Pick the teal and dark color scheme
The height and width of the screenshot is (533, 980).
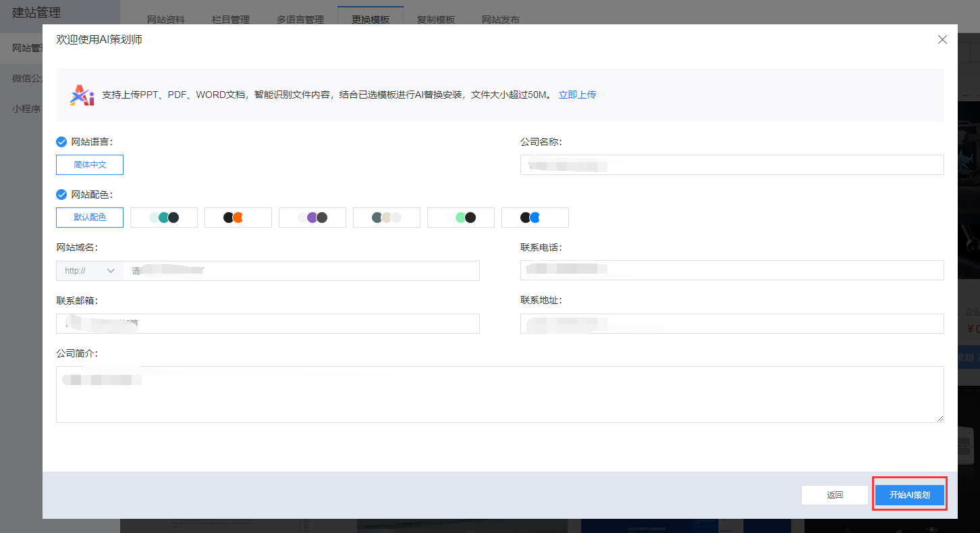[x=164, y=218]
